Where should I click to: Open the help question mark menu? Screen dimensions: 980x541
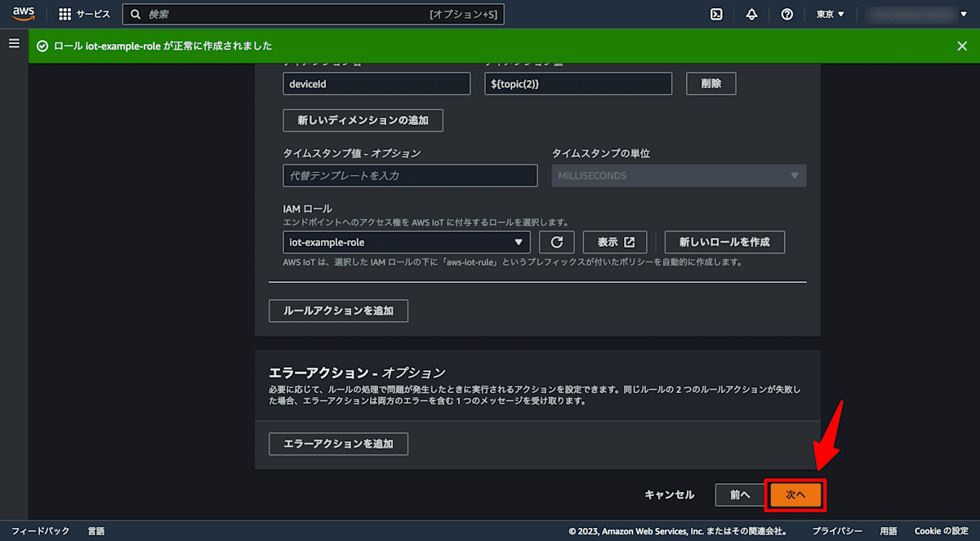(x=787, y=14)
